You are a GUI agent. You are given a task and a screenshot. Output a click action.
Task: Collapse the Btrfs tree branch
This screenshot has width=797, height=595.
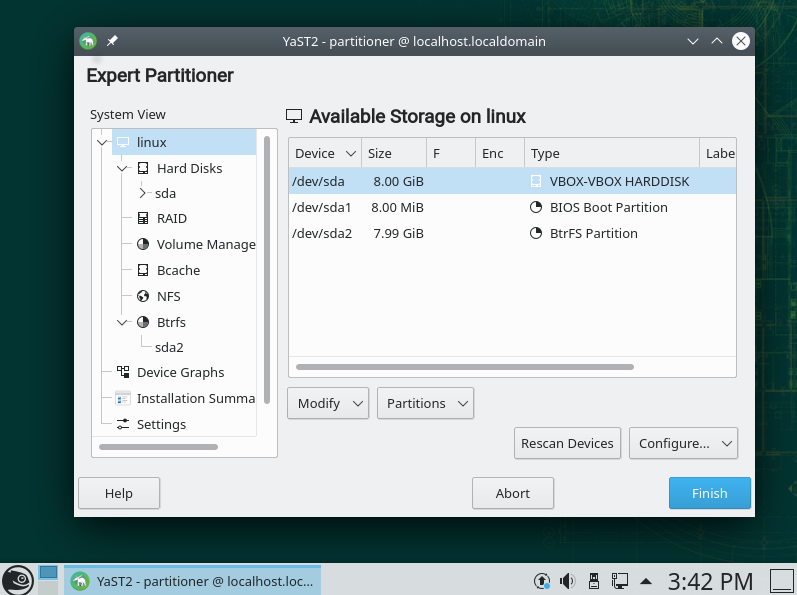click(122, 323)
